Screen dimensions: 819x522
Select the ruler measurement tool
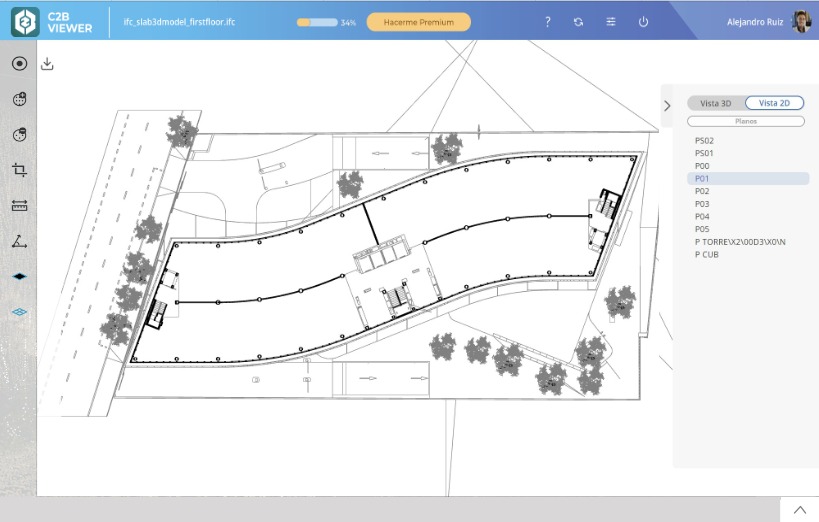coord(19,205)
